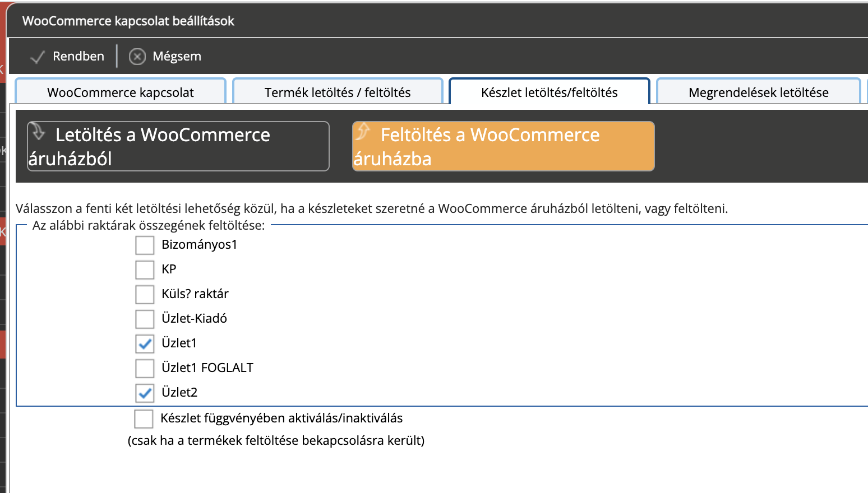Click the '(csak ha a termékek' note text
The height and width of the screenshot is (493, 868).
coord(276,441)
